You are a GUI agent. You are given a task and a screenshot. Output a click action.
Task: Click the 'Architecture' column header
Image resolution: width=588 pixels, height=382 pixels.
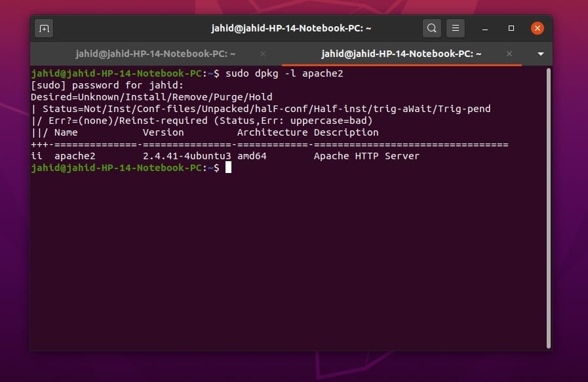[x=272, y=132]
